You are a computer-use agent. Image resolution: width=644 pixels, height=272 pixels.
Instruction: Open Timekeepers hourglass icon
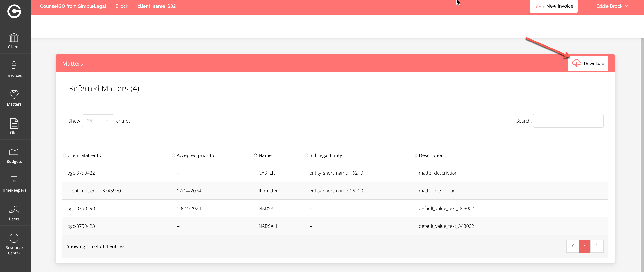coord(14,184)
